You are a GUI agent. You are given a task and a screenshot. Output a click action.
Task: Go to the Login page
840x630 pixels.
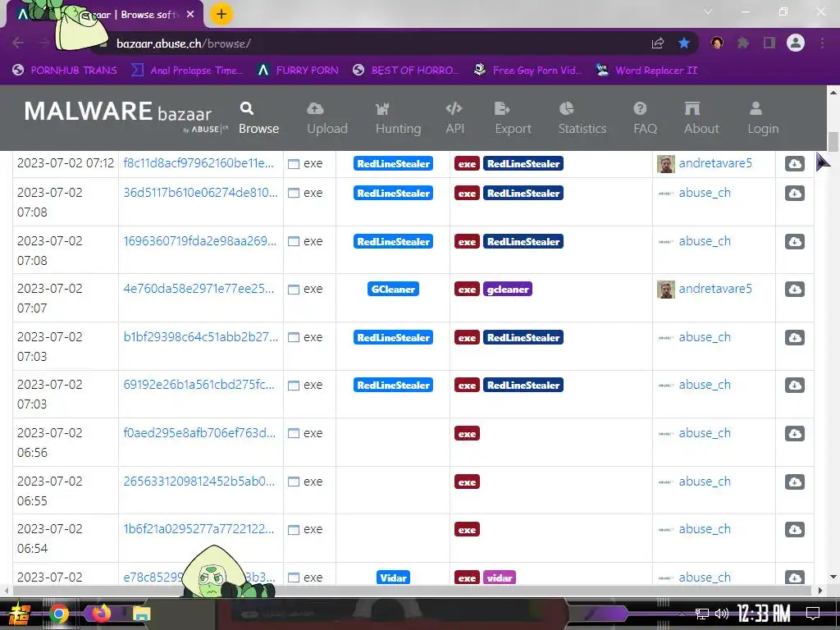click(x=763, y=118)
